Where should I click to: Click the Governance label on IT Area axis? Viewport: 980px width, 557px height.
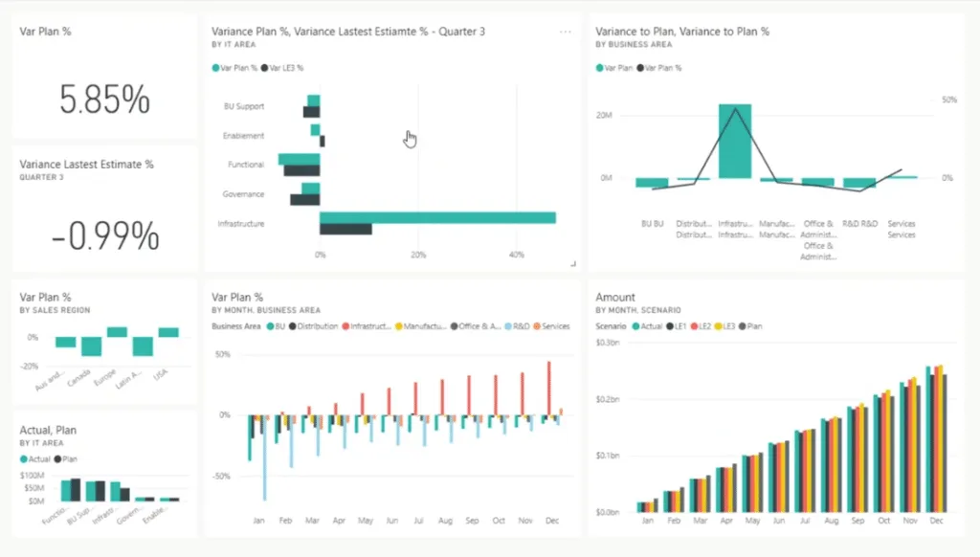tap(243, 194)
